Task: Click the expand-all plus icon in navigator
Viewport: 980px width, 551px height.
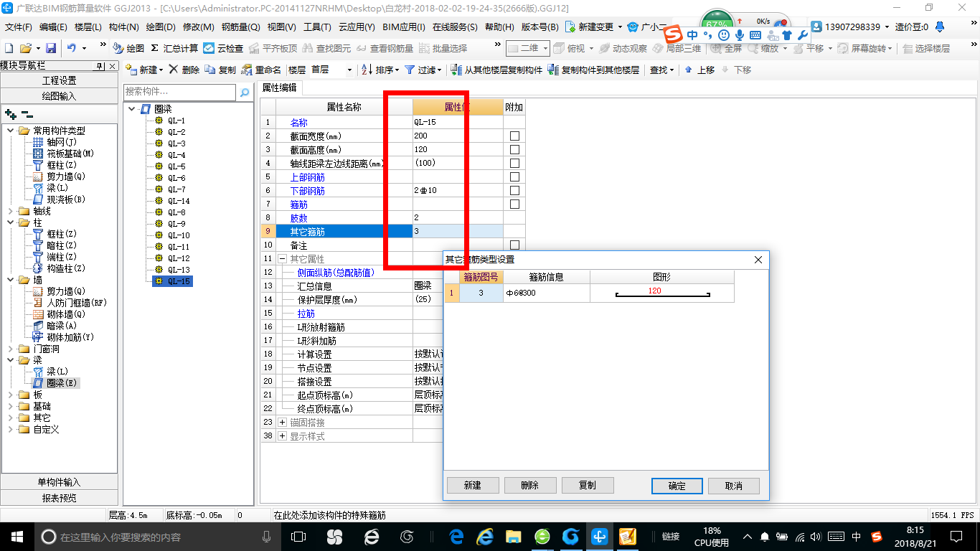Action: (10, 114)
